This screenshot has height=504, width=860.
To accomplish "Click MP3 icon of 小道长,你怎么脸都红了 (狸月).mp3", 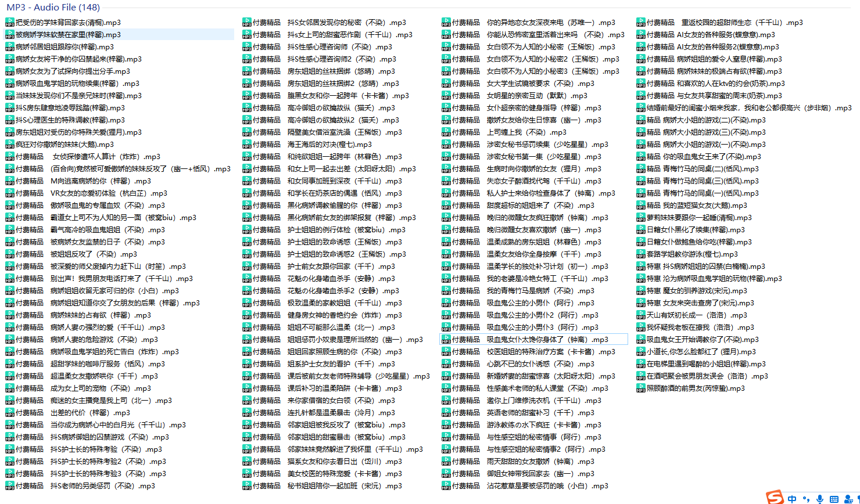I will point(641,352).
